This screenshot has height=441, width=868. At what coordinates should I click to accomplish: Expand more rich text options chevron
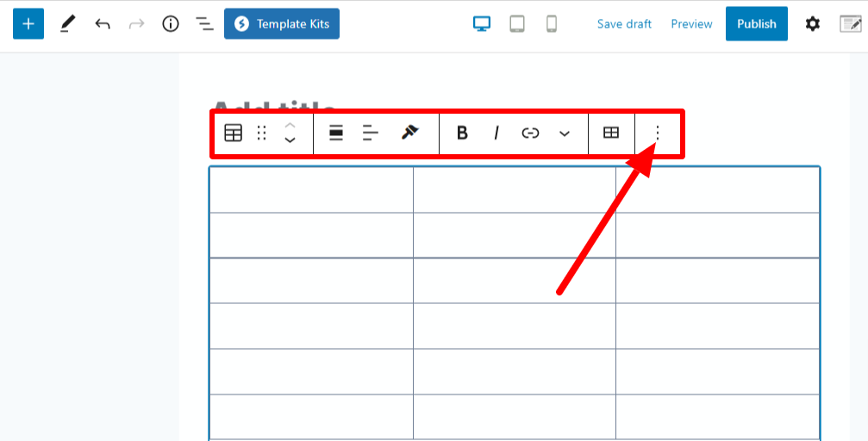(564, 134)
